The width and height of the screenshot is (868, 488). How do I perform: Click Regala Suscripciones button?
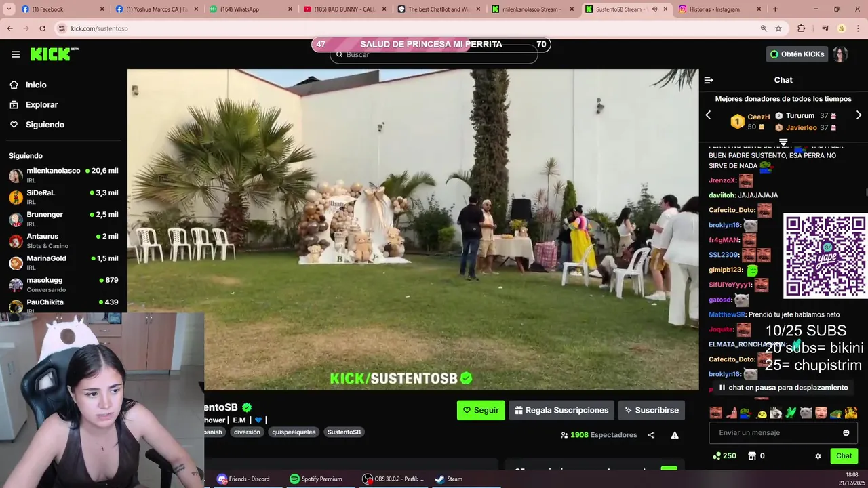click(561, 410)
